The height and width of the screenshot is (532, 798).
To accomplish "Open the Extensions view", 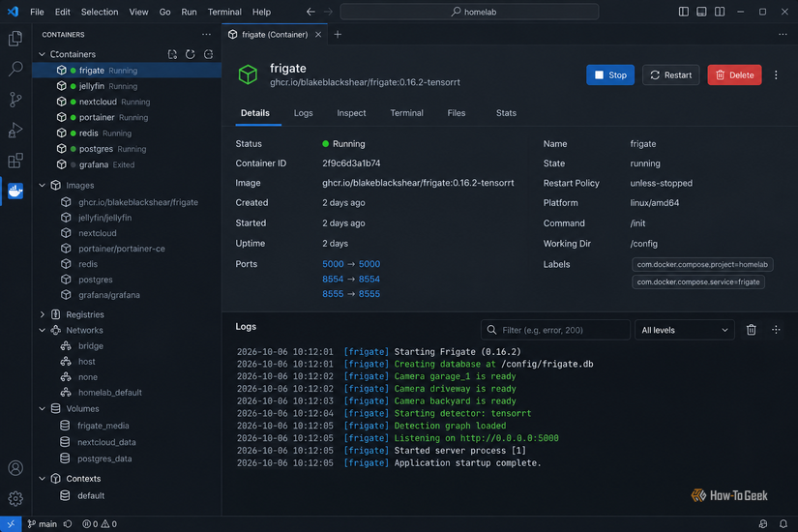I will [x=15, y=161].
